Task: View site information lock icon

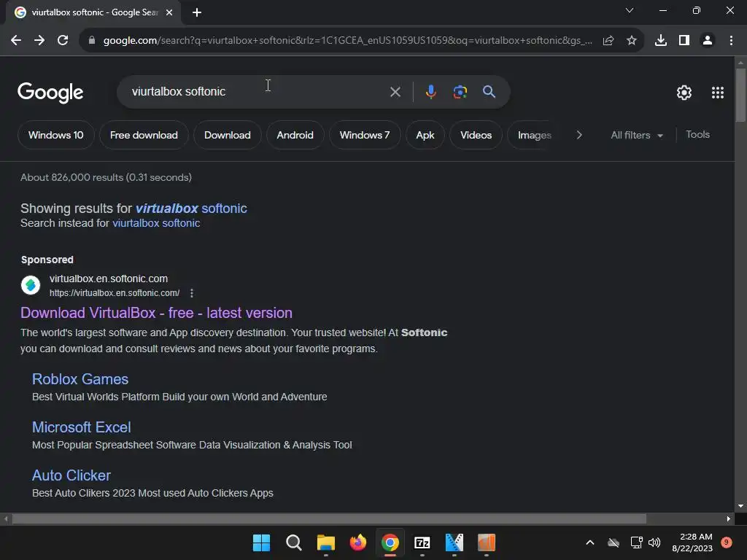Action: tap(92, 41)
